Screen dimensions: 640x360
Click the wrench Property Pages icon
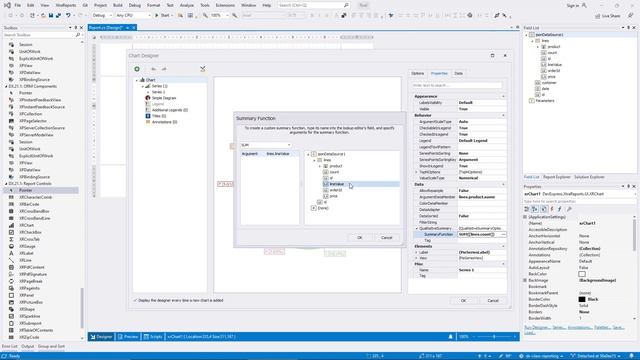[x=569, y=209]
